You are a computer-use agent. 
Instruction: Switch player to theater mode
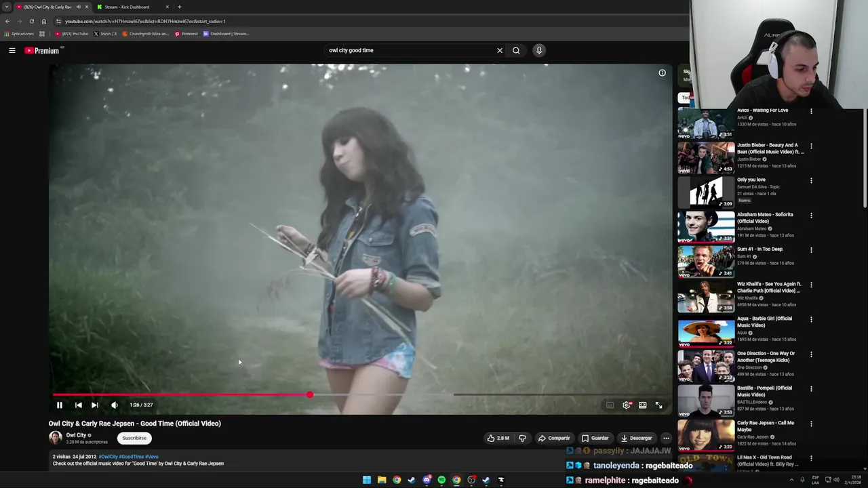click(x=643, y=405)
